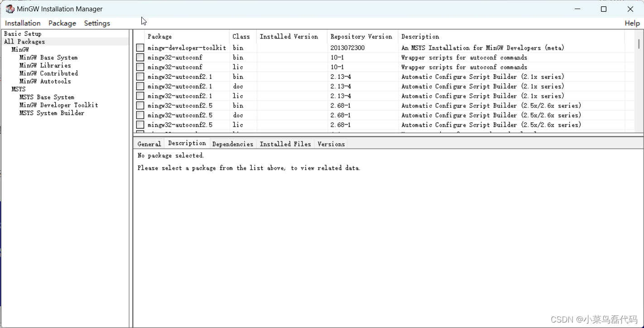Screen dimensions: 644x328
Task: Switch to the Dependencies tab
Action: (x=232, y=144)
